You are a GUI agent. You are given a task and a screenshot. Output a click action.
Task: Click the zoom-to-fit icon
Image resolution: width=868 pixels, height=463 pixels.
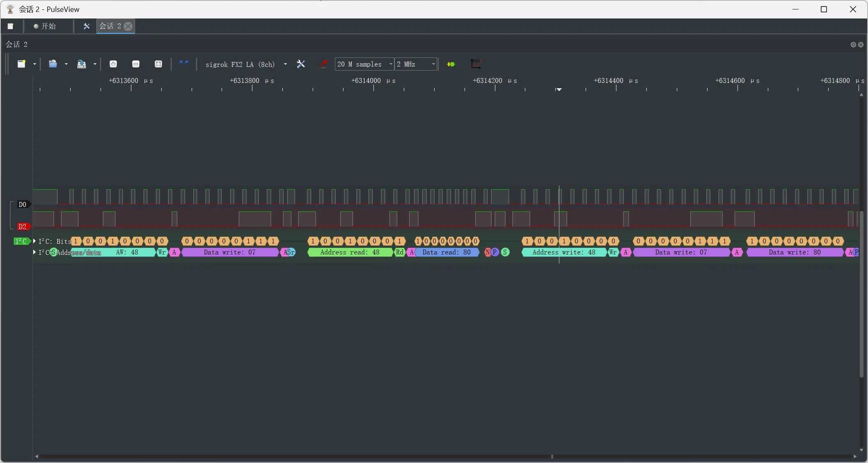[158, 64]
